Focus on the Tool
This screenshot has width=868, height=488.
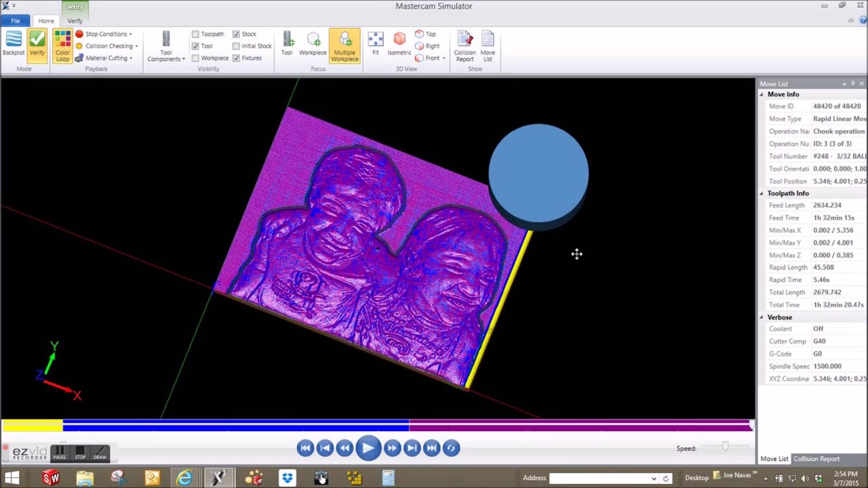pyautogui.click(x=287, y=44)
